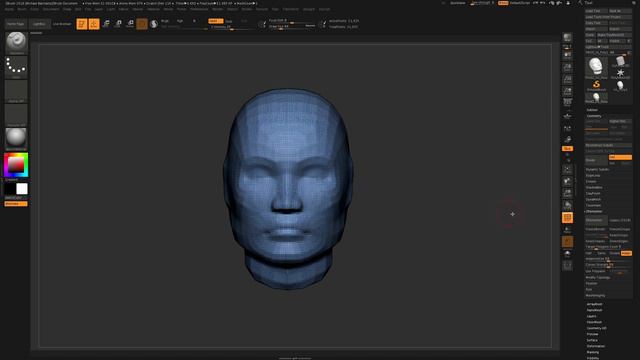Open the empty Alpha slot
The width and height of the screenshot is (640, 360).
16,91
